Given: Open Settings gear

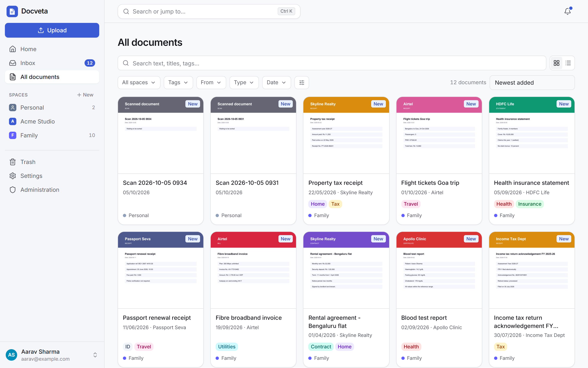Looking at the screenshot, I should coord(52,176).
